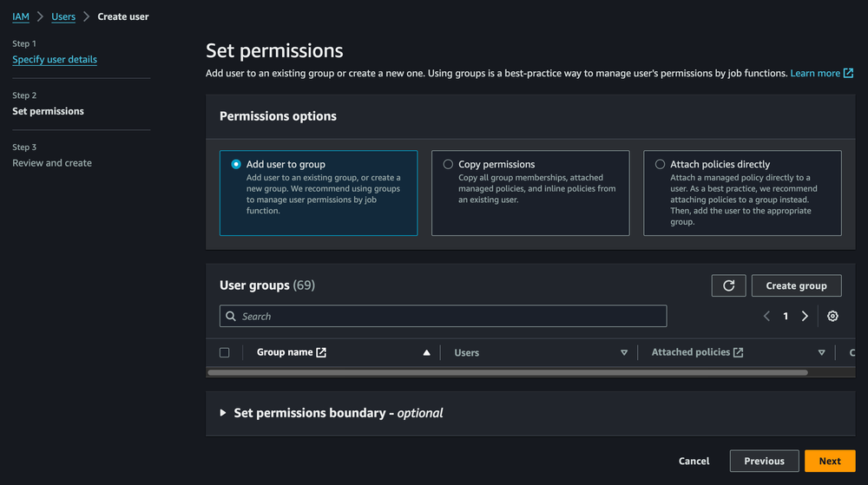The height and width of the screenshot is (485, 868).
Task: Click external link icon next to Learn more
Action: click(x=848, y=74)
